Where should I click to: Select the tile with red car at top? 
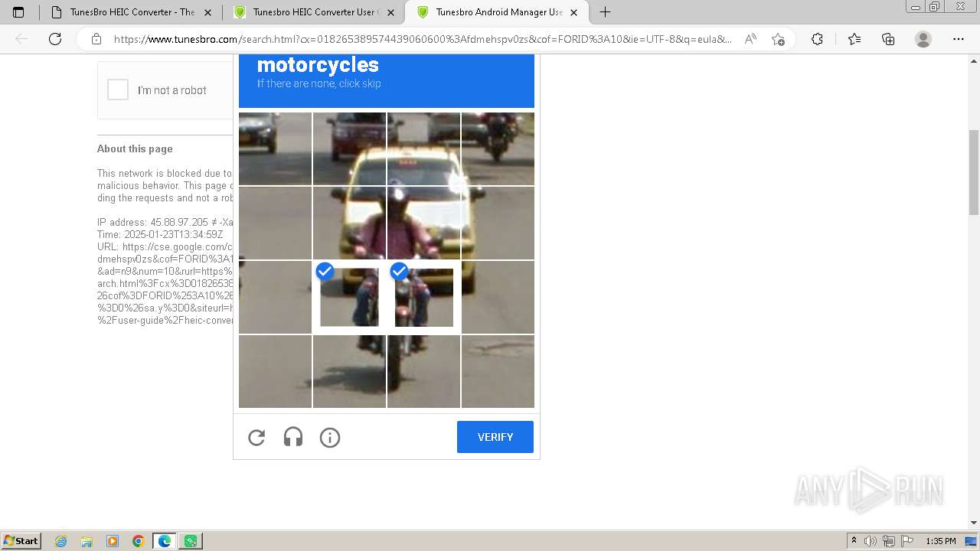click(x=349, y=148)
